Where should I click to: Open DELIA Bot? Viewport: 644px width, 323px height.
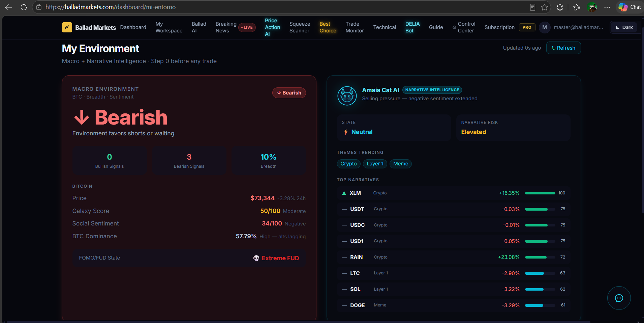[412, 27]
